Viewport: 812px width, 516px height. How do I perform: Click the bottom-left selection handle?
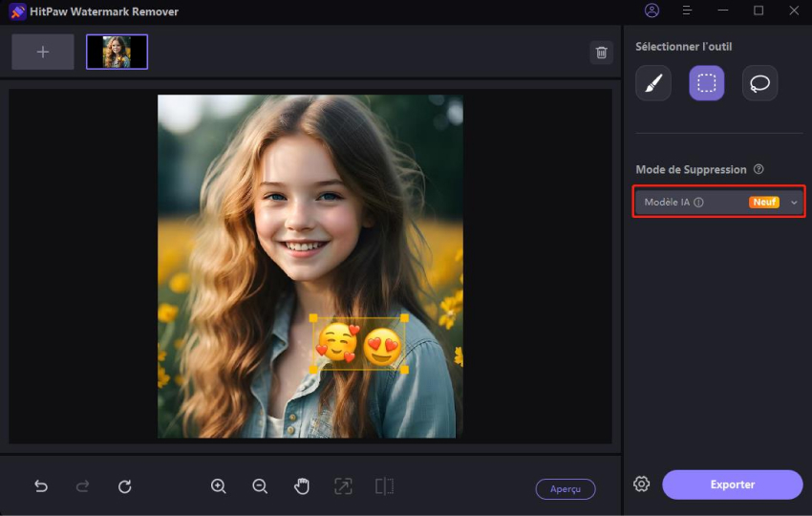pyautogui.click(x=313, y=370)
